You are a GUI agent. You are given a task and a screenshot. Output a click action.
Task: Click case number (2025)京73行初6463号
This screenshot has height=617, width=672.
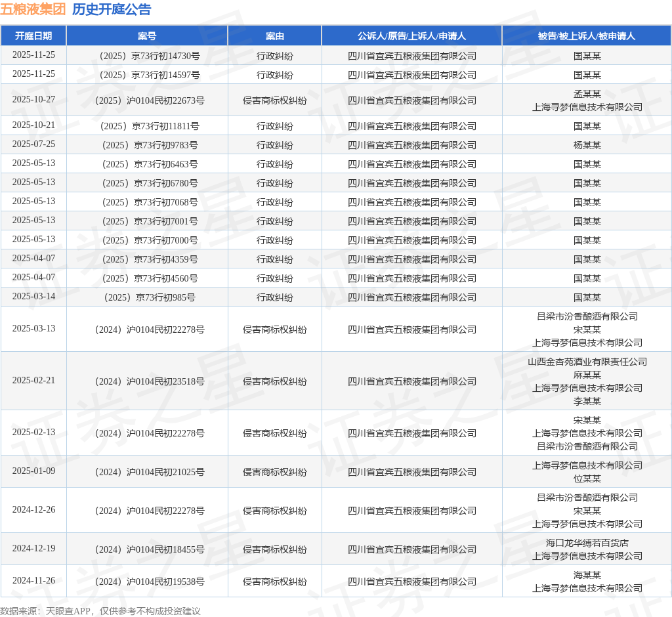147,164
